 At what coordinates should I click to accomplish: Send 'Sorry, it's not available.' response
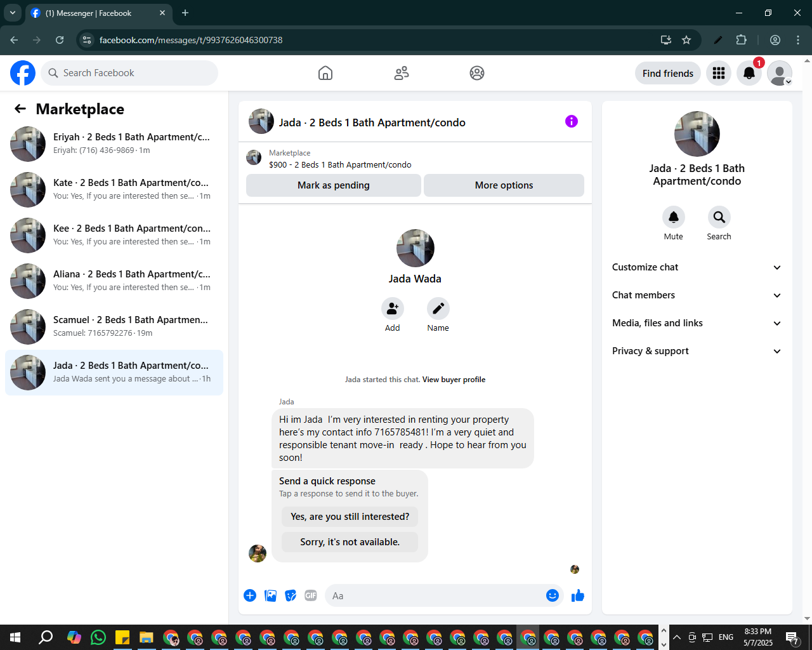pyautogui.click(x=350, y=542)
